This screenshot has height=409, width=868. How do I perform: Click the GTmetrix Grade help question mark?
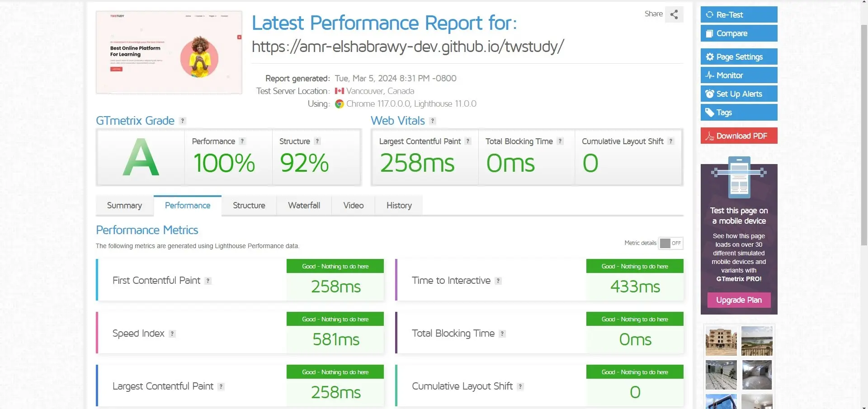pos(183,121)
